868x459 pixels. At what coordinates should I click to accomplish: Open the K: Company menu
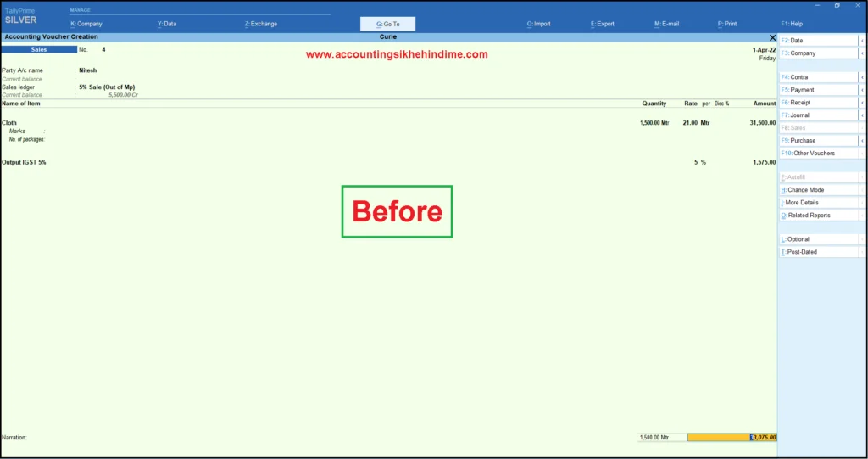click(86, 24)
